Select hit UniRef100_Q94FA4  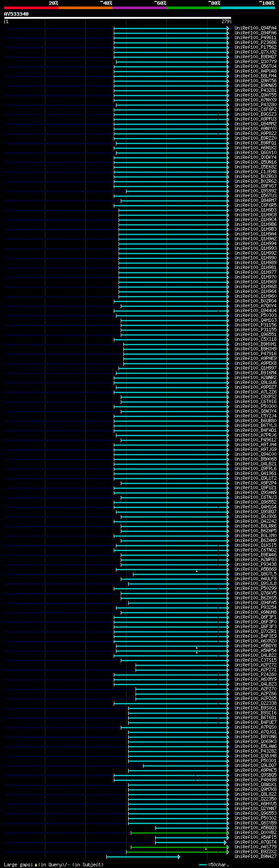point(255,28)
